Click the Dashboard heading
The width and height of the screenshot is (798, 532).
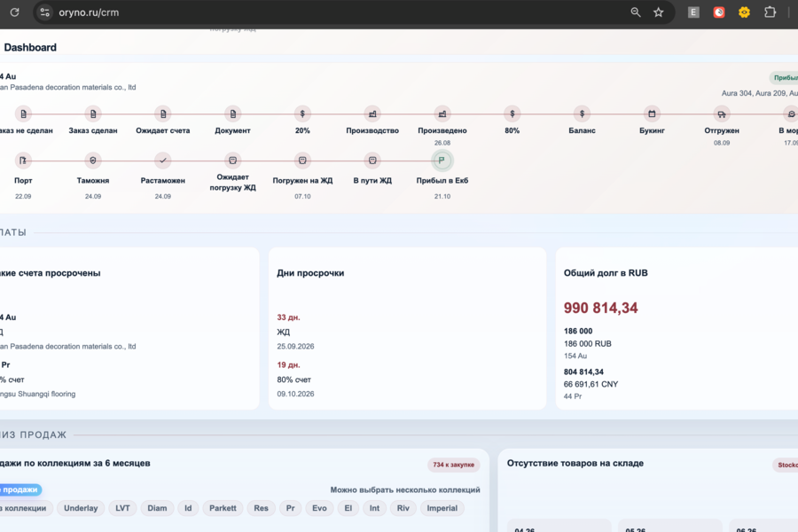point(30,47)
